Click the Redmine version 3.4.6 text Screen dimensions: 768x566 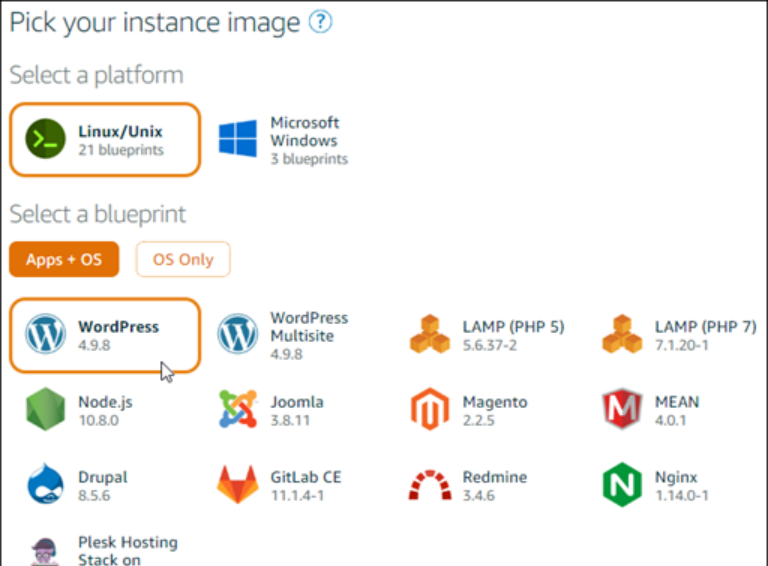pyautogui.click(x=479, y=495)
